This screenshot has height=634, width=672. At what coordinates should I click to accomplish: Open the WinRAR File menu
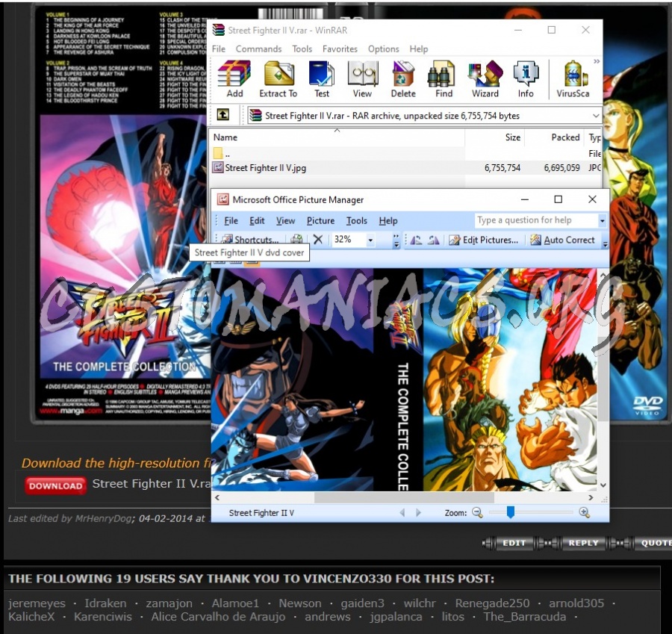(x=219, y=49)
